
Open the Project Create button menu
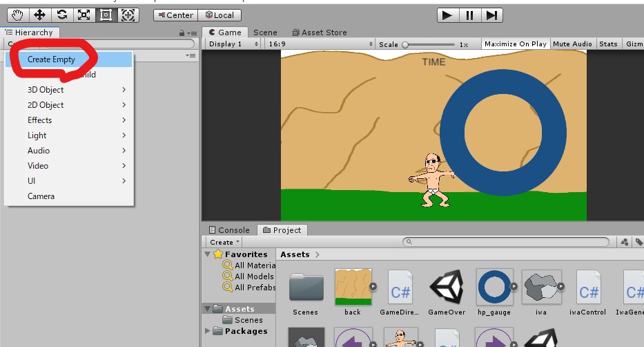click(x=224, y=242)
